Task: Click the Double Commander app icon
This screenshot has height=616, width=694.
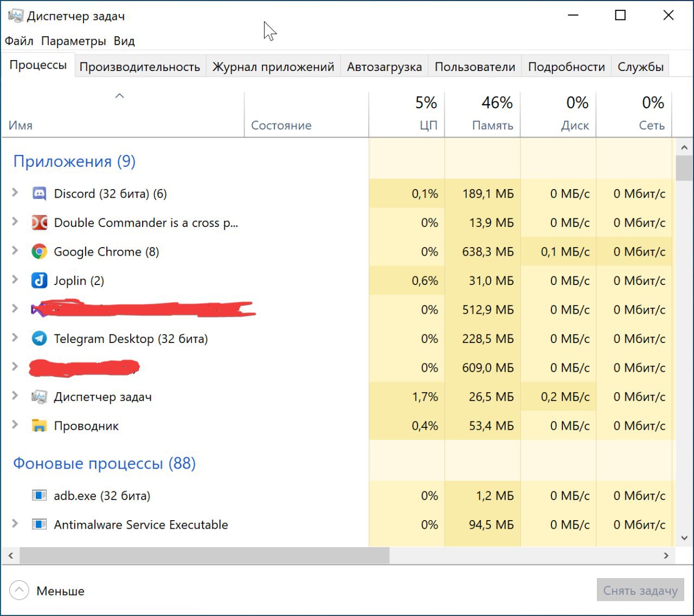Action: pos(39,223)
